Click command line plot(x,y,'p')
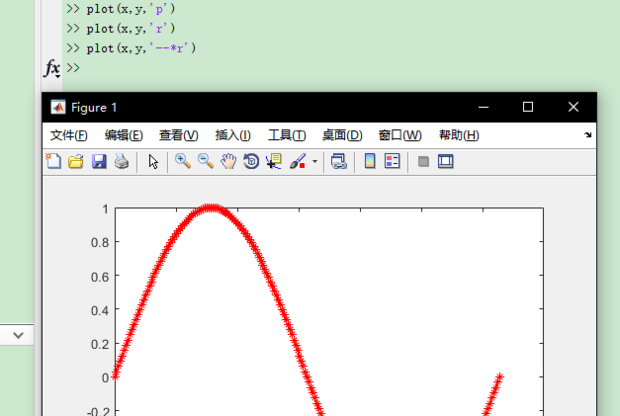620x416 pixels. click(130, 9)
